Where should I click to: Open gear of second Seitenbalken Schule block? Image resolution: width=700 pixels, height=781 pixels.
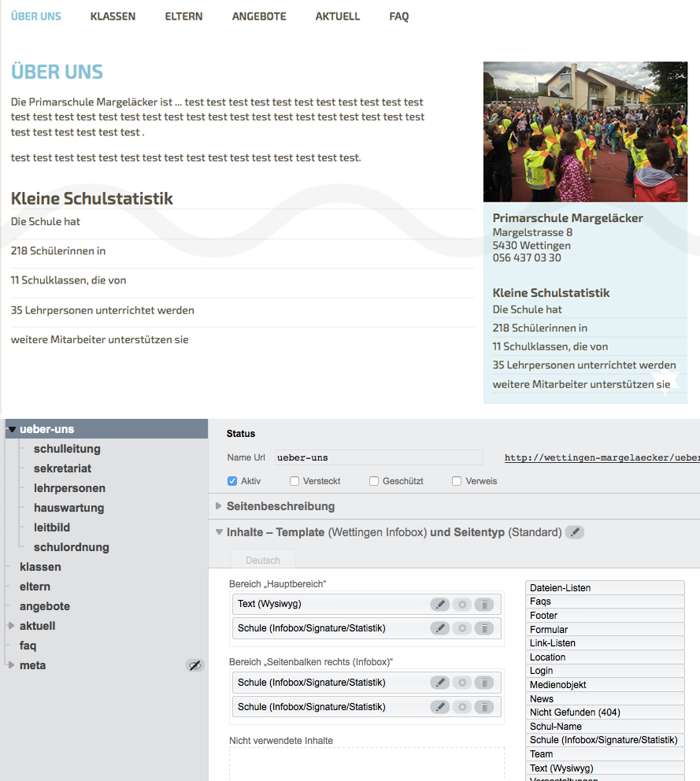pyautogui.click(x=462, y=707)
